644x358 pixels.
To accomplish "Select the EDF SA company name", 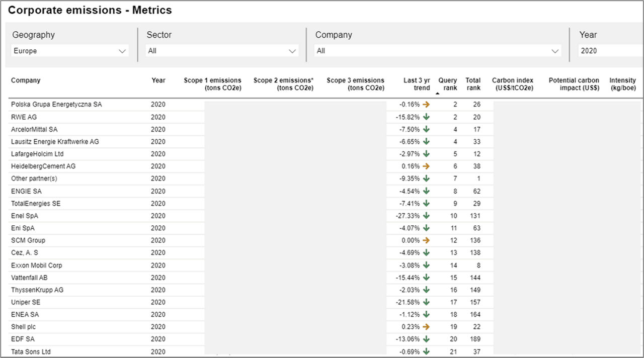I will 23,339.
